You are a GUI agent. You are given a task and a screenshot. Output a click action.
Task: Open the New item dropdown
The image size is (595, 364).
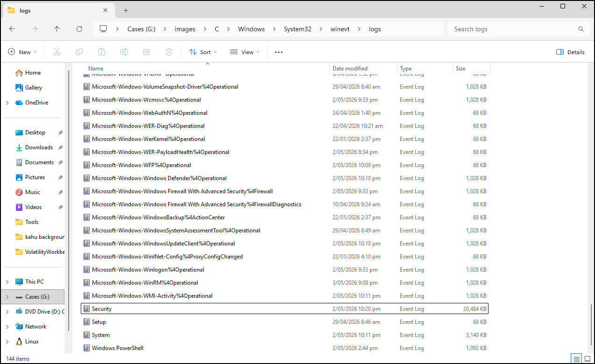pos(22,52)
